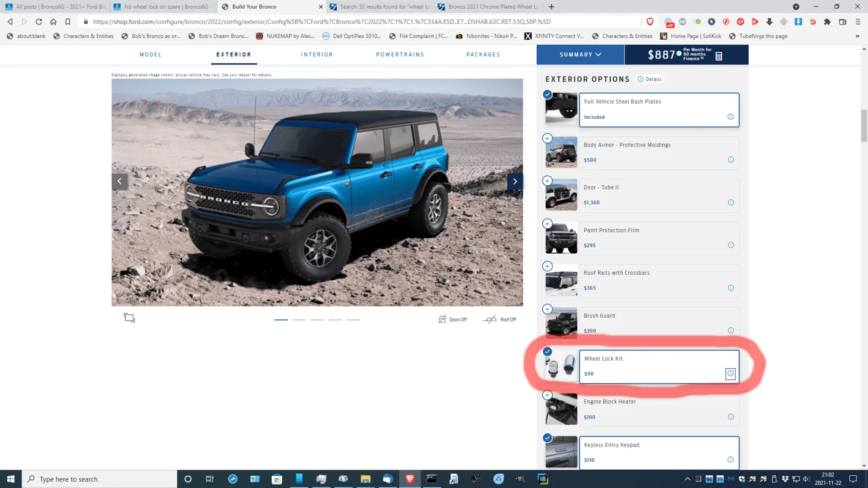This screenshot has width=868, height=488.
Task: Open info for Body Armor Protective Moldings
Action: pyautogui.click(x=731, y=160)
